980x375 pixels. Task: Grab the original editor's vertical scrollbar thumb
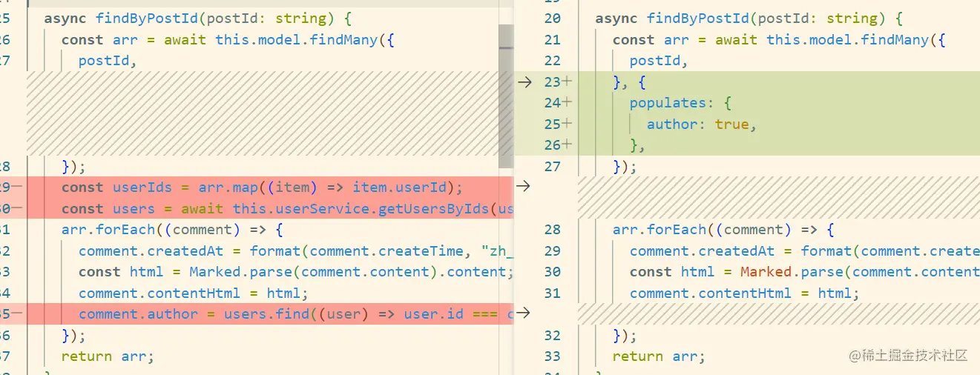tap(506, 96)
